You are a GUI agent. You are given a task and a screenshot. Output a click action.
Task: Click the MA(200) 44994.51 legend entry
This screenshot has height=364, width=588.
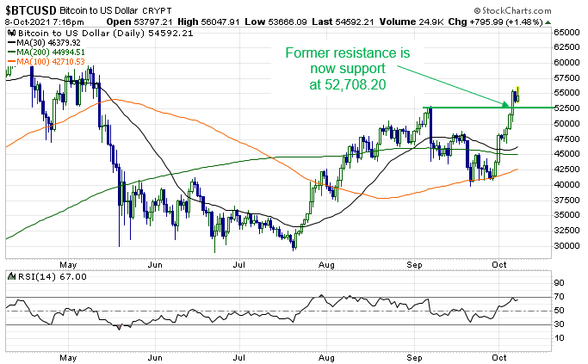coord(46,52)
